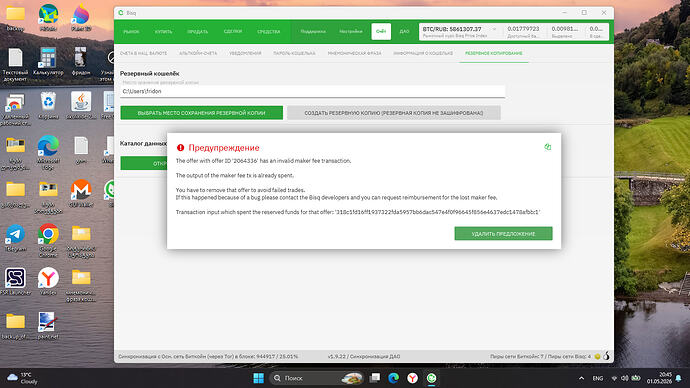Open the notification bell in the tray
The width and height of the screenshot is (690, 388).
click(679, 378)
